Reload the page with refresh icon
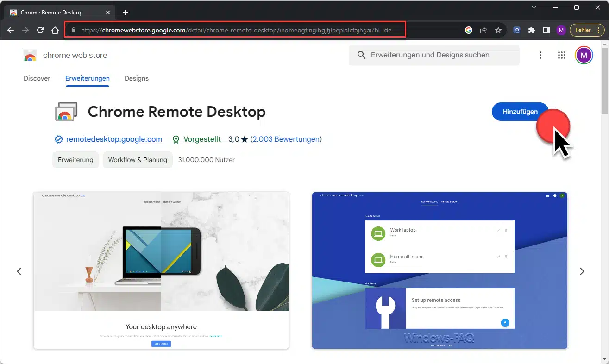Image resolution: width=609 pixels, height=364 pixels. [40, 30]
